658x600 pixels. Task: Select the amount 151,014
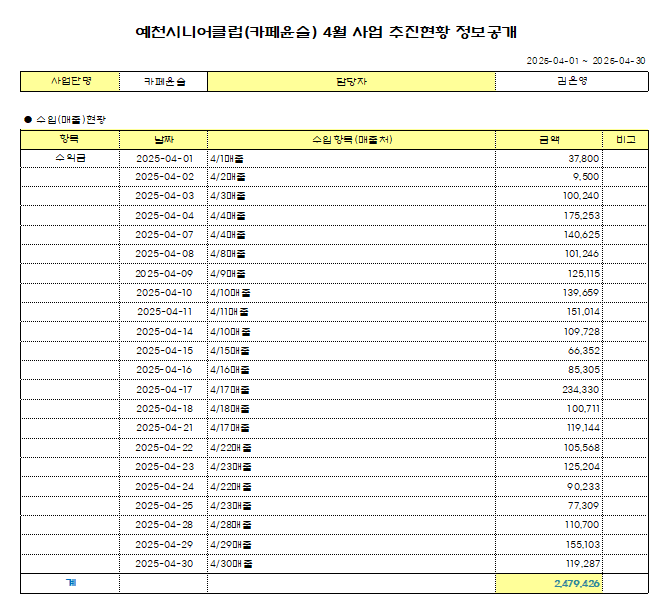pyautogui.click(x=583, y=312)
